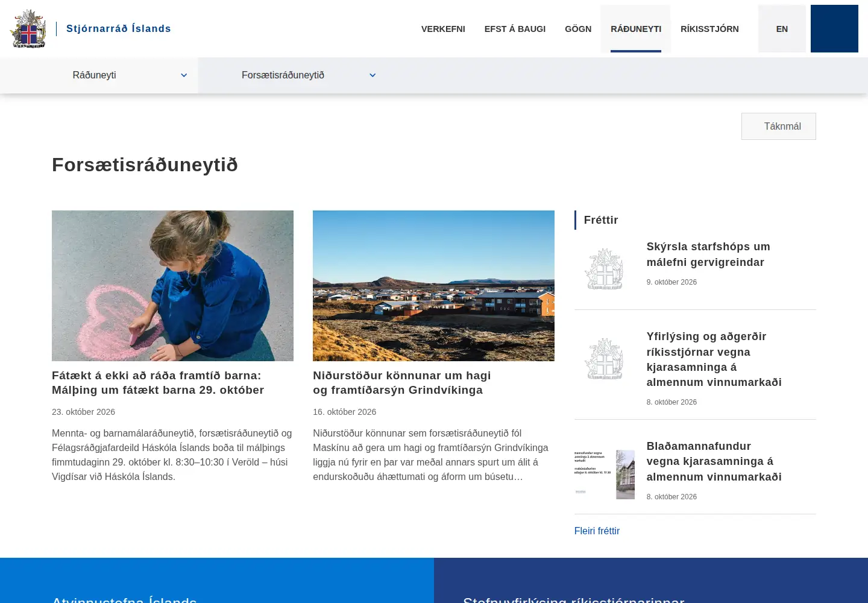Open the EFST Á BAUGI menu

pyautogui.click(x=515, y=29)
